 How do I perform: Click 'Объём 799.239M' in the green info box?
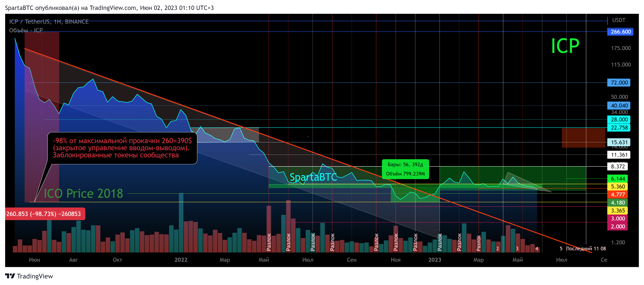point(405,174)
